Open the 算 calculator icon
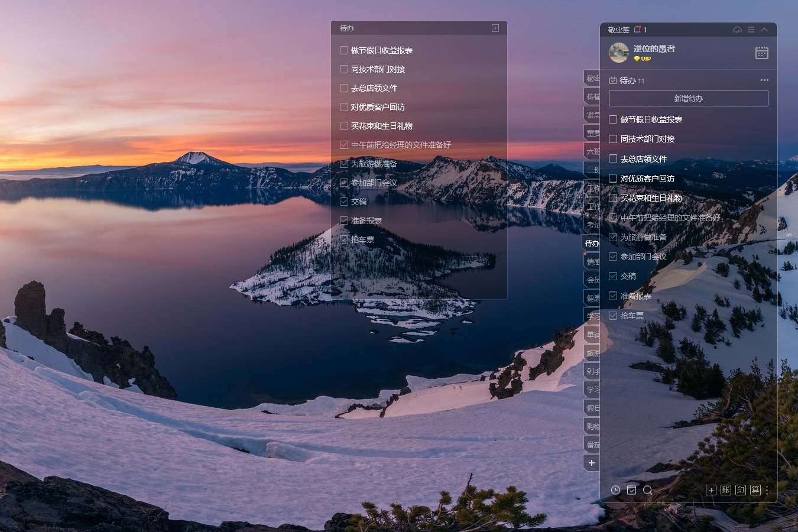Viewport: 798px width, 532px height. pos(755,490)
